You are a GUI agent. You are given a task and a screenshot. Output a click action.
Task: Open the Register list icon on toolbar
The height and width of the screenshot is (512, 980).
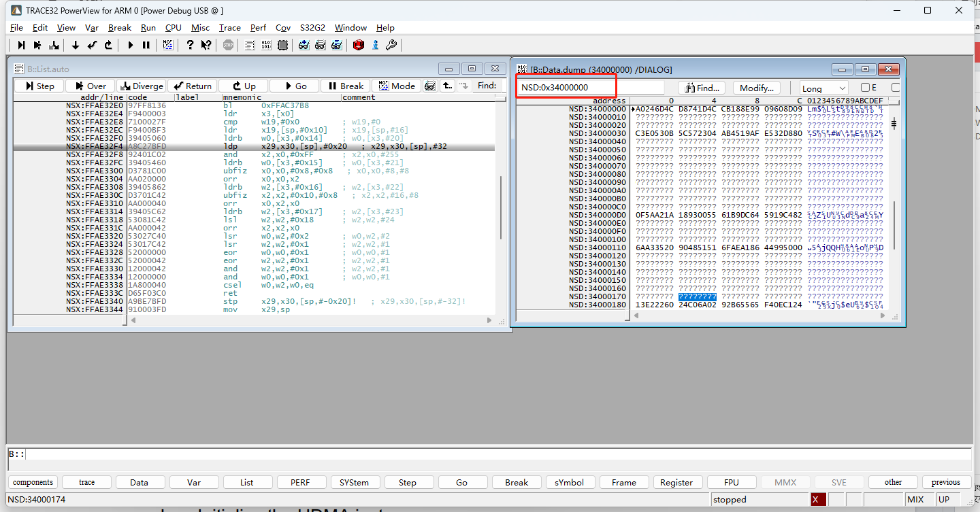tap(282, 45)
